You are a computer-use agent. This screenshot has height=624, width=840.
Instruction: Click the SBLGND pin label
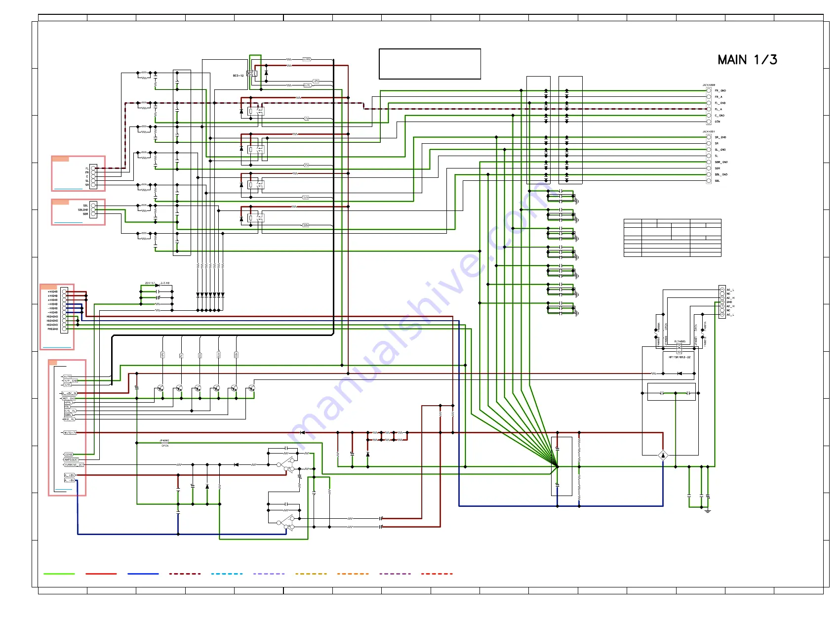[82, 210]
